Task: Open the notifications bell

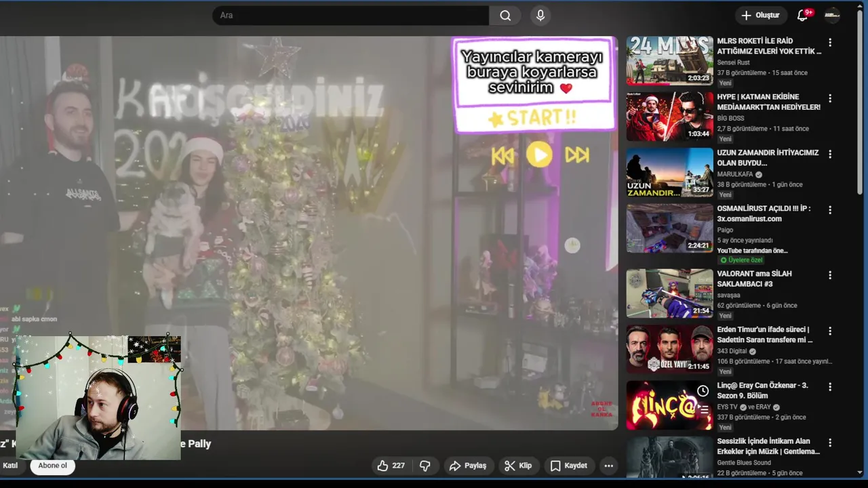Action: click(x=803, y=16)
